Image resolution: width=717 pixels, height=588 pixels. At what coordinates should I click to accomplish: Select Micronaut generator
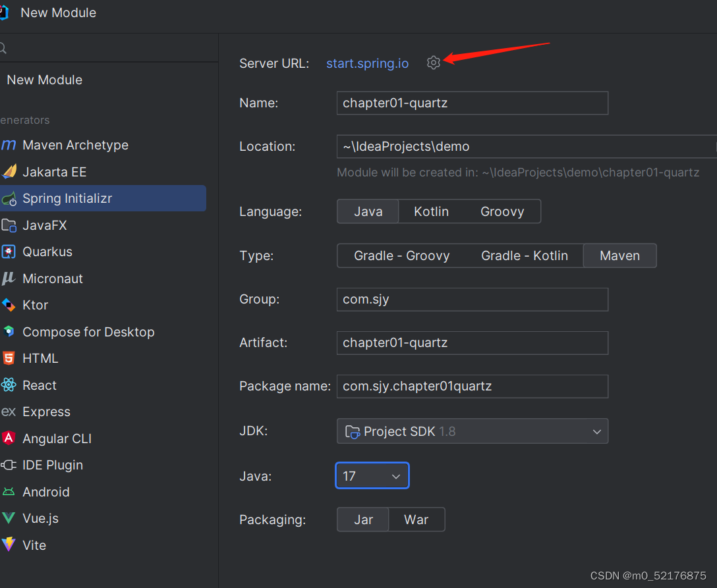pos(103,279)
